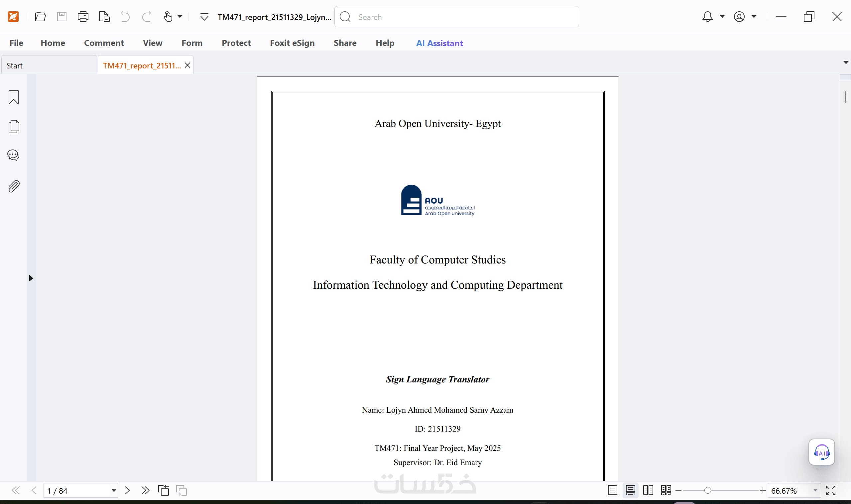Screen dimensions: 851x504
Task: Open the page number dropdown
Action: (x=114, y=490)
